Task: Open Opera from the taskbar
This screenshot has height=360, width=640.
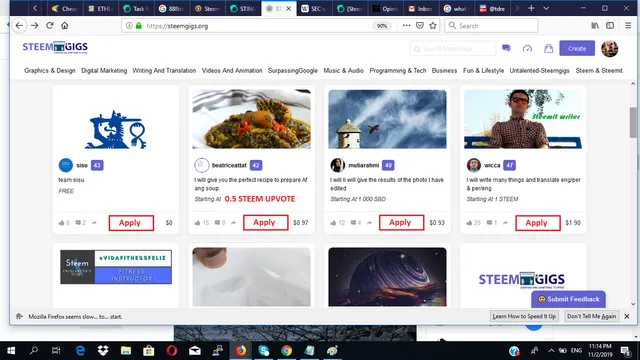Action: click(172, 351)
